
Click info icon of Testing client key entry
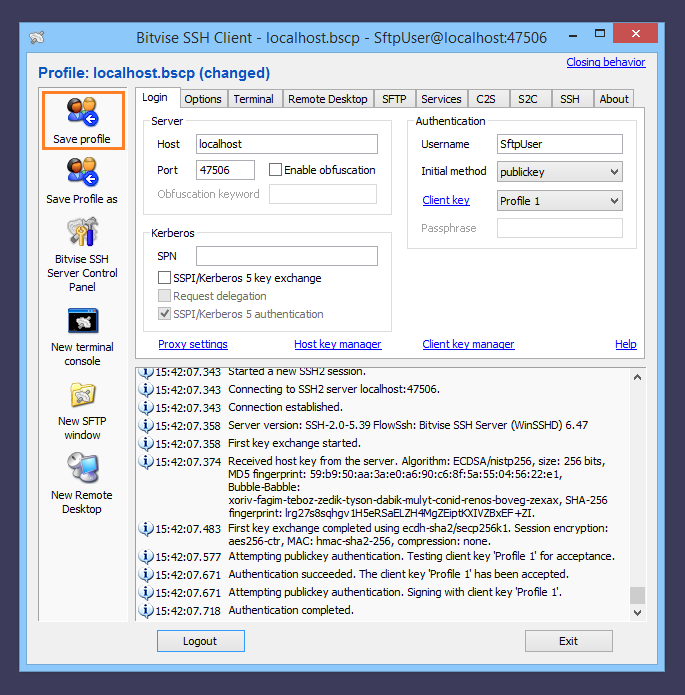[x=145, y=556]
